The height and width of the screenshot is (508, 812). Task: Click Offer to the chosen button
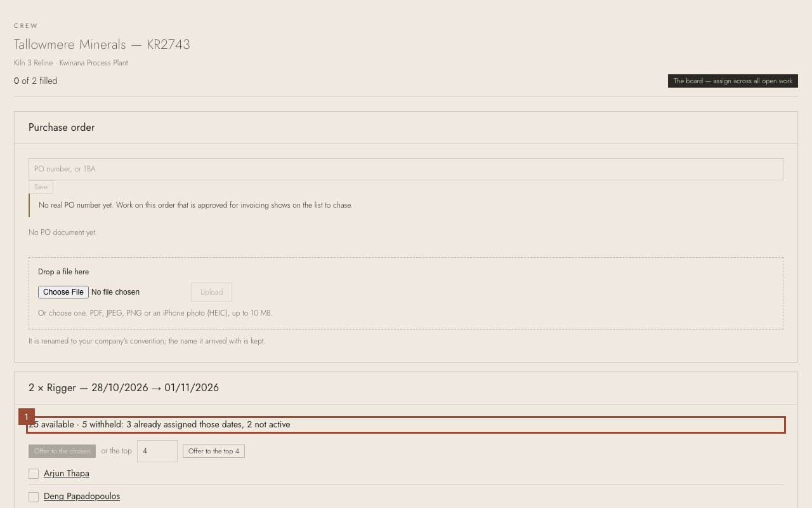coord(62,451)
